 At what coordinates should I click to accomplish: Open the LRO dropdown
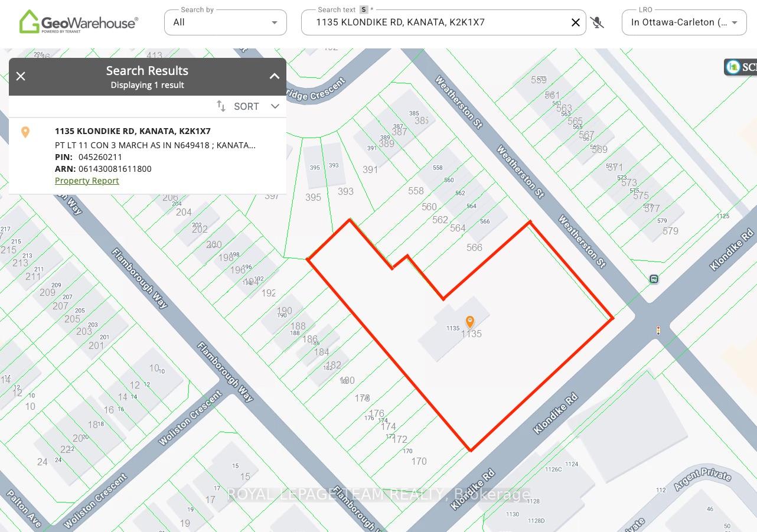coord(684,22)
